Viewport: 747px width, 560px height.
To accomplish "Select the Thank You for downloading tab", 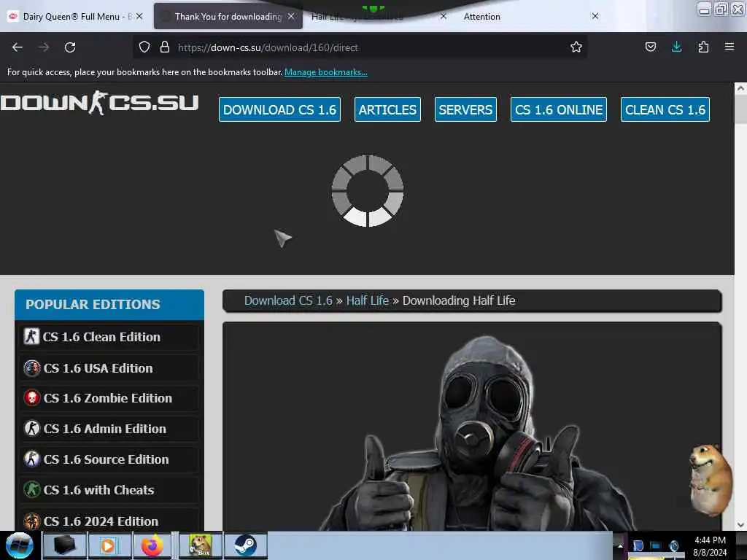I will [228, 16].
